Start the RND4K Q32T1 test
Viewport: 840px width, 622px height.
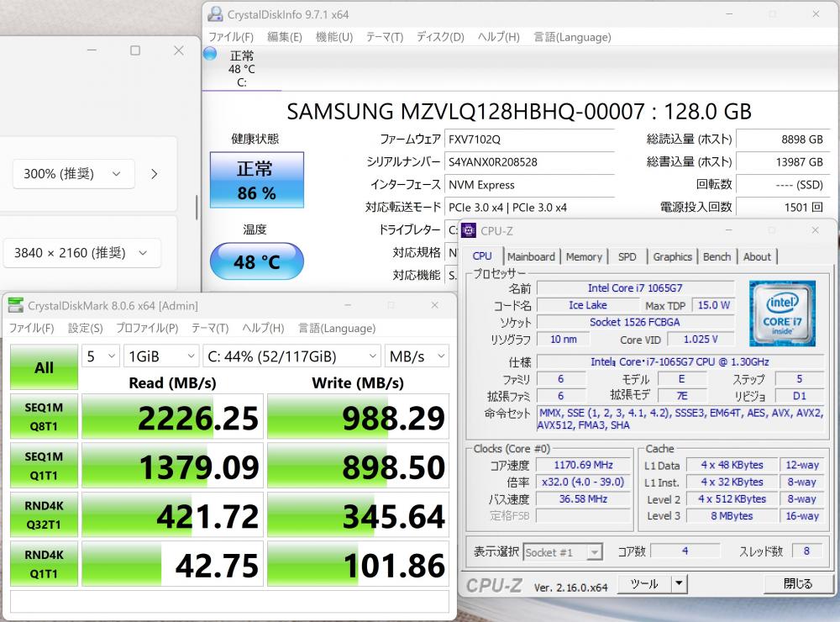tap(44, 515)
